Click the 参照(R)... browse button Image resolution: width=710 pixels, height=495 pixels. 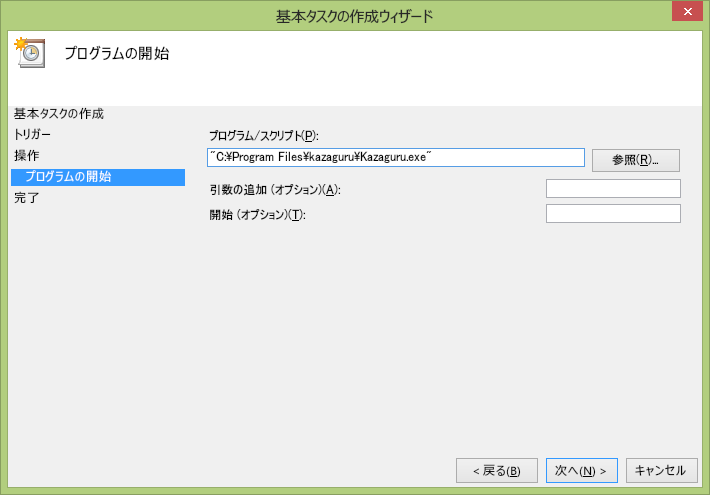click(635, 160)
